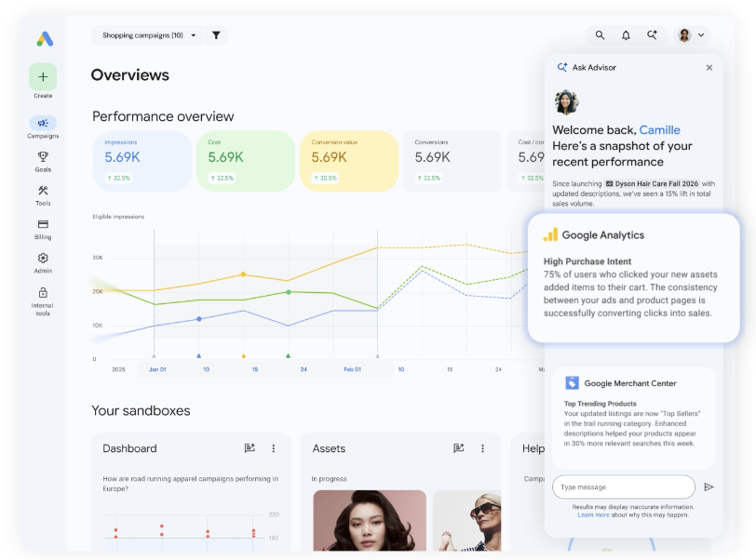This screenshot has width=756, height=560.
Task: Open Admin gear icon
Action: [x=43, y=258]
